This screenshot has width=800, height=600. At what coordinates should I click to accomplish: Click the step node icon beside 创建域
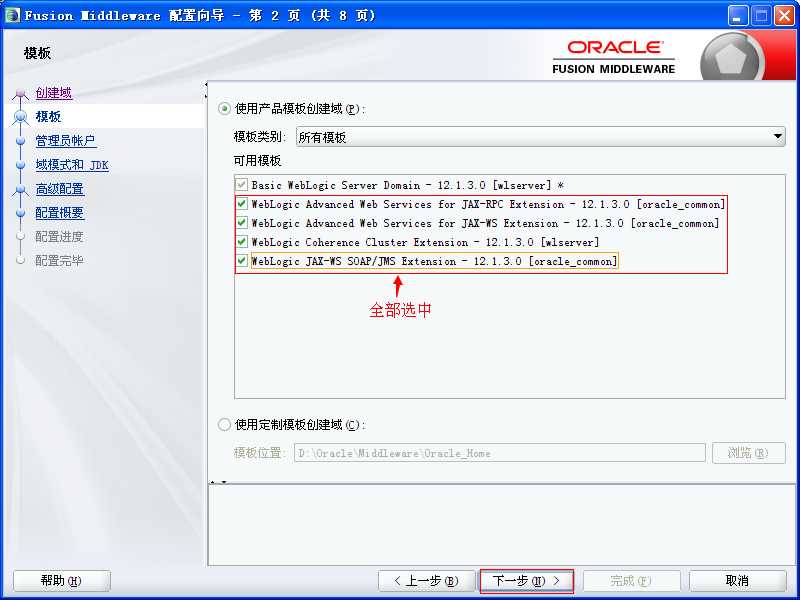[20, 93]
